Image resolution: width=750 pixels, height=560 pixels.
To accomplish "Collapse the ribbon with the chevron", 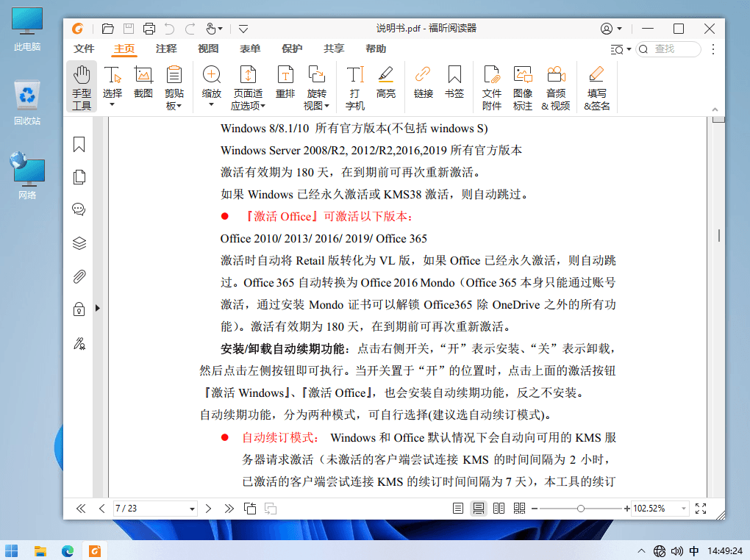I will pos(715,110).
